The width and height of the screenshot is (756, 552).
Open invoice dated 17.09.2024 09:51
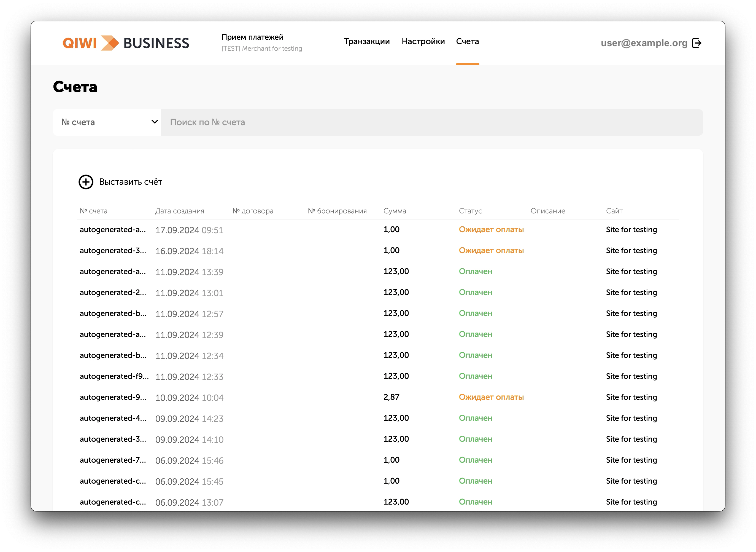(x=189, y=230)
